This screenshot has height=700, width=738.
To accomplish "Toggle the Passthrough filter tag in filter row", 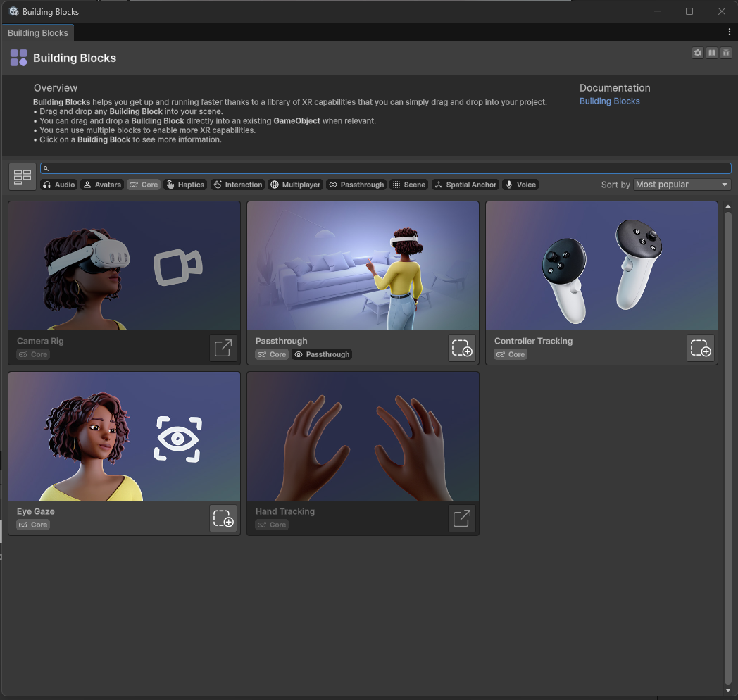I will (x=356, y=185).
